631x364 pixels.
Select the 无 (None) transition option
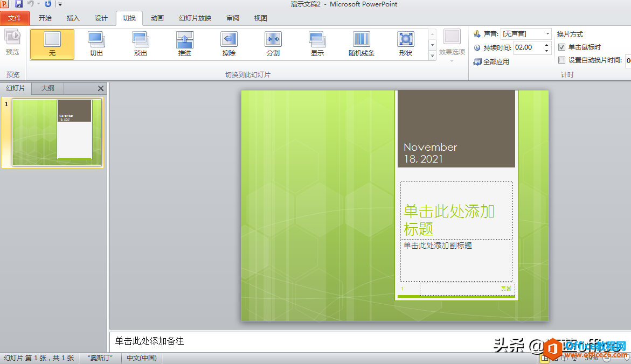tap(52, 43)
